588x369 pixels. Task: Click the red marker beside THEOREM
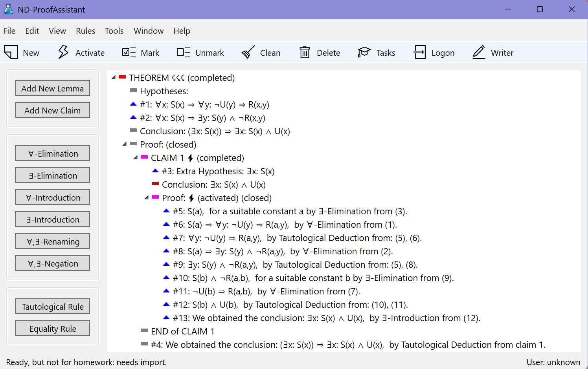click(x=122, y=77)
